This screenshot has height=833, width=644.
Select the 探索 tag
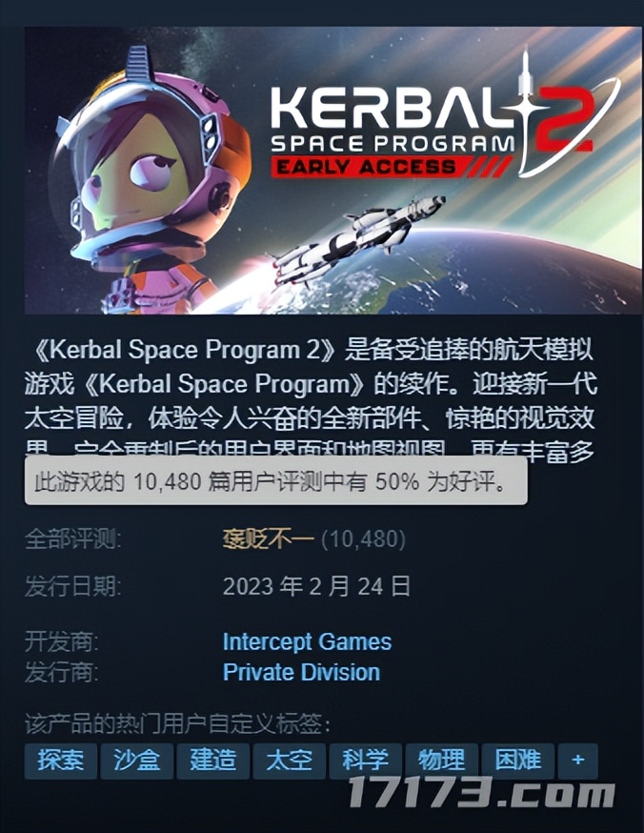point(61,761)
